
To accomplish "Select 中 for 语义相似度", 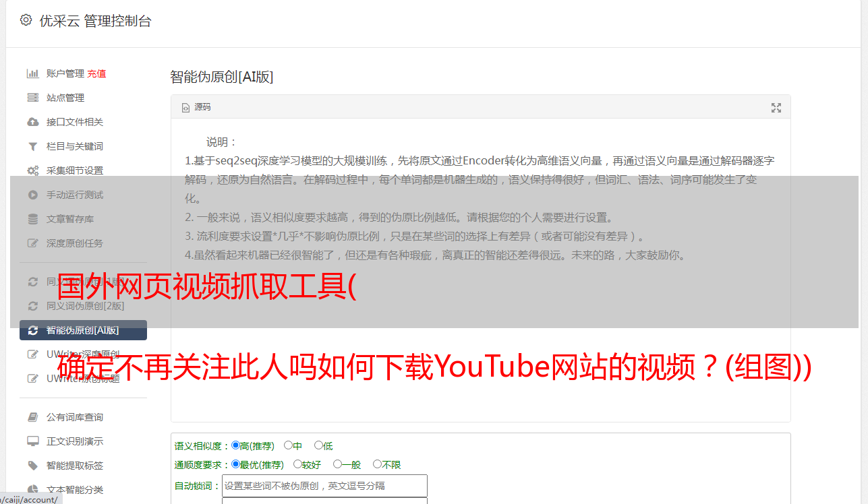I will [288, 445].
